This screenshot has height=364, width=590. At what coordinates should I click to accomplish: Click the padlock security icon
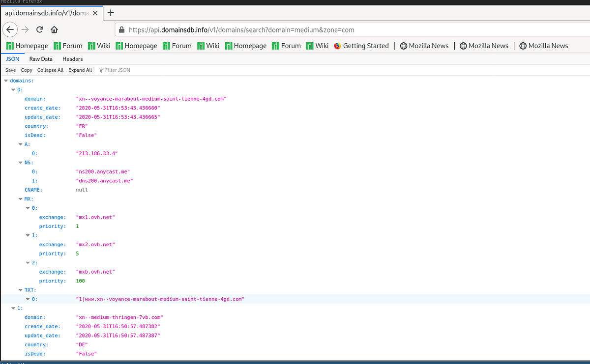pyautogui.click(x=121, y=29)
